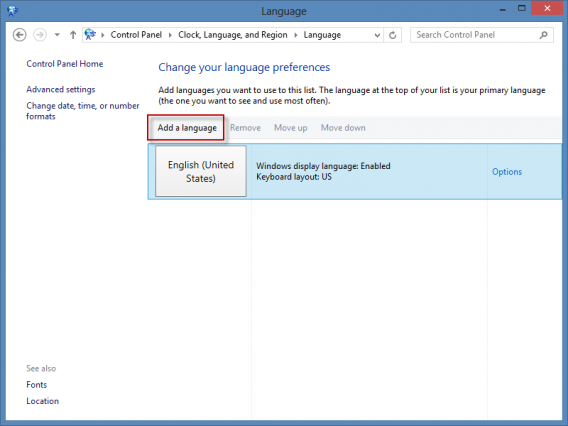The height and width of the screenshot is (426, 568).
Task: Open the Fonts link under See also
Action: pos(37,385)
